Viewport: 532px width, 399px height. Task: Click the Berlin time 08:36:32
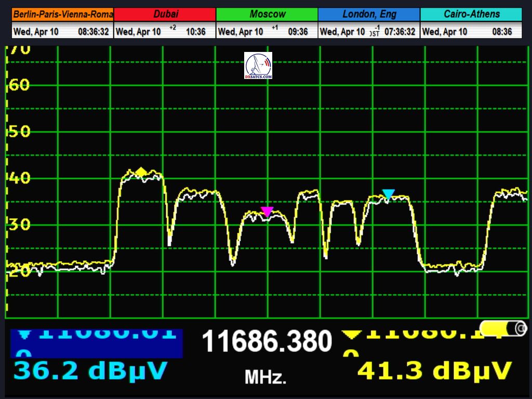(94, 32)
